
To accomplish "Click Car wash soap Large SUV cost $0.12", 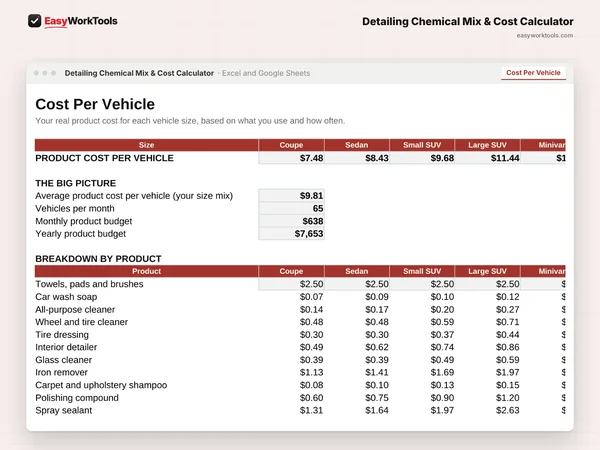I will pyautogui.click(x=507, y=297).
